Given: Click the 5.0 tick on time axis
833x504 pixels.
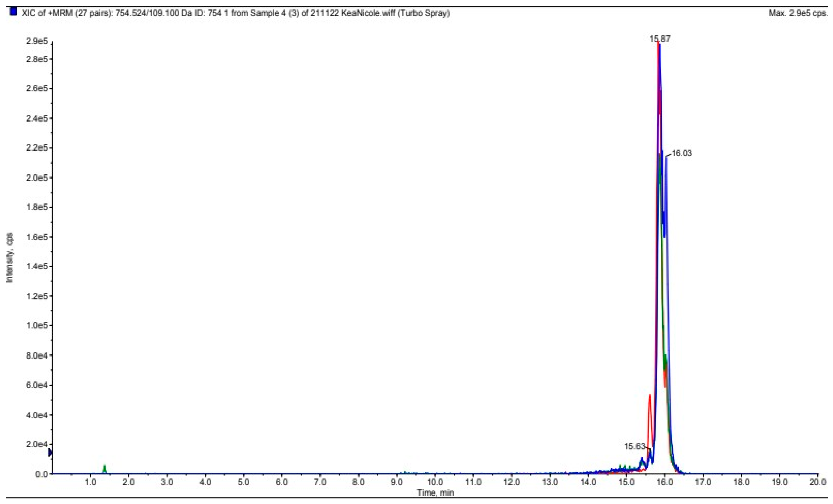Looking at the screenshot, I should click(x=243, y=482).
